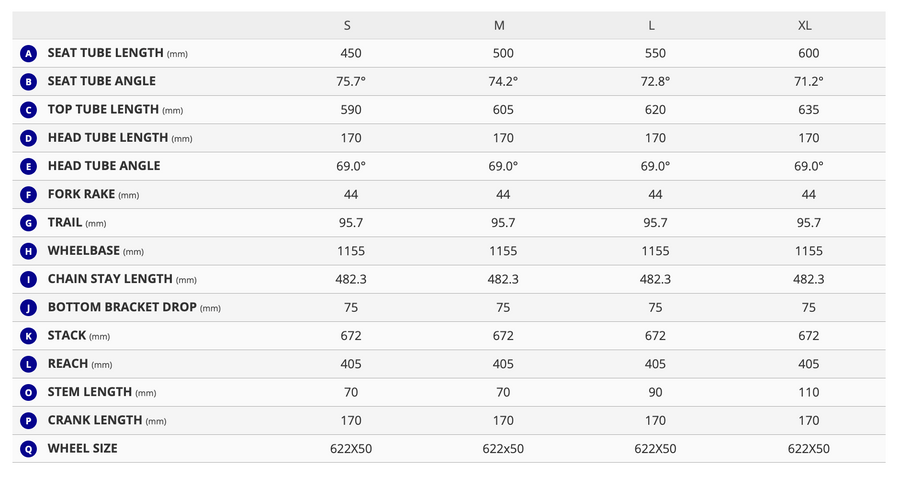
Task: Click the blue B icon for Seat Tube Angle
Action: coord(28,82)
